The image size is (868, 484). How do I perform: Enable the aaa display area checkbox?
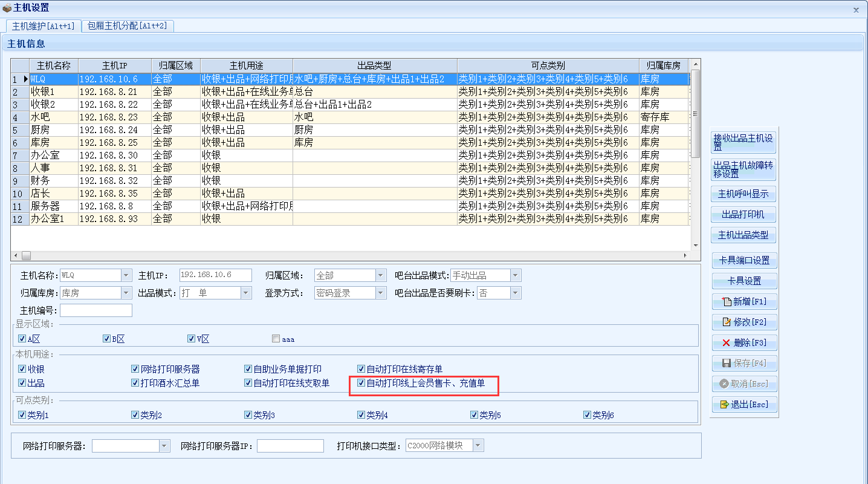pos(276,339)
